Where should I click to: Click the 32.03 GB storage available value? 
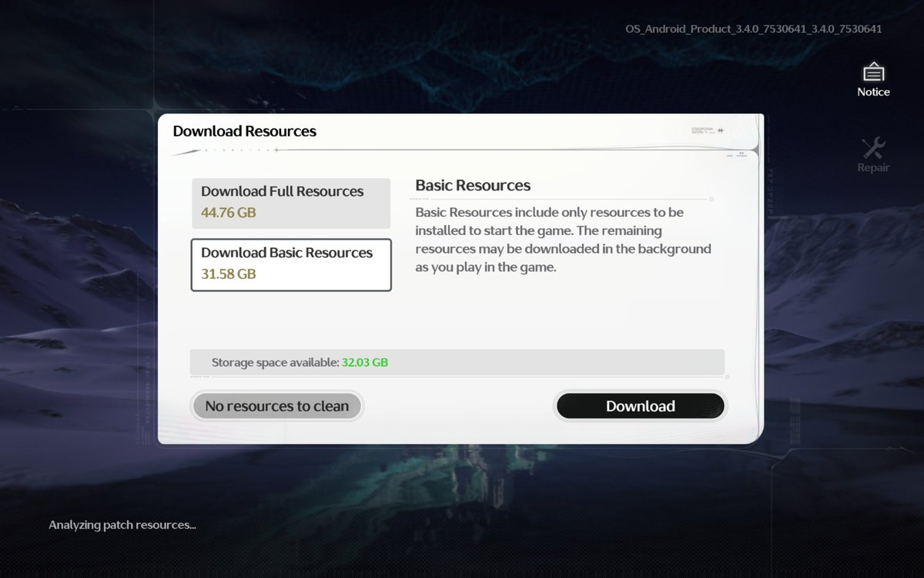tap(365, 361)
